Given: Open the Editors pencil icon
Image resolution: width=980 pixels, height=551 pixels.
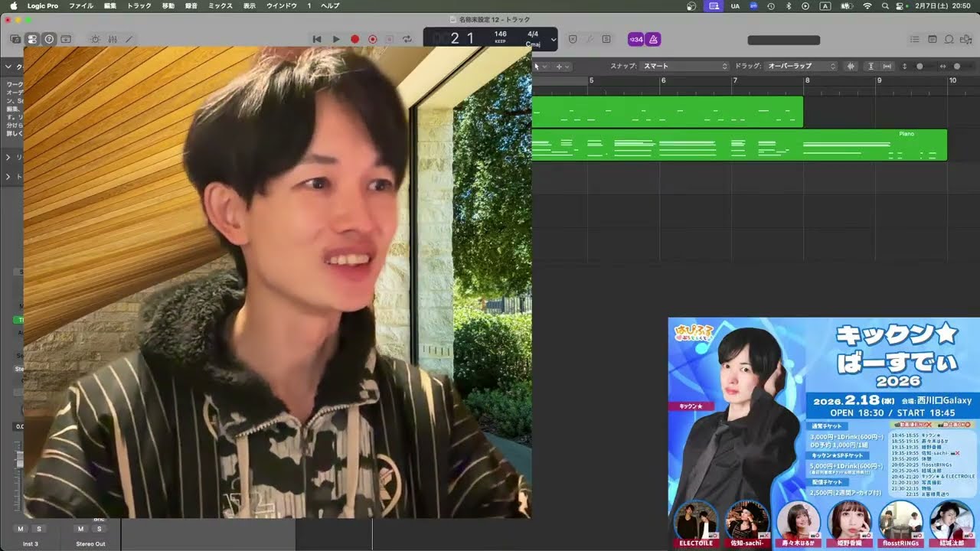Looking at the screenshot, I should point(129,39).
